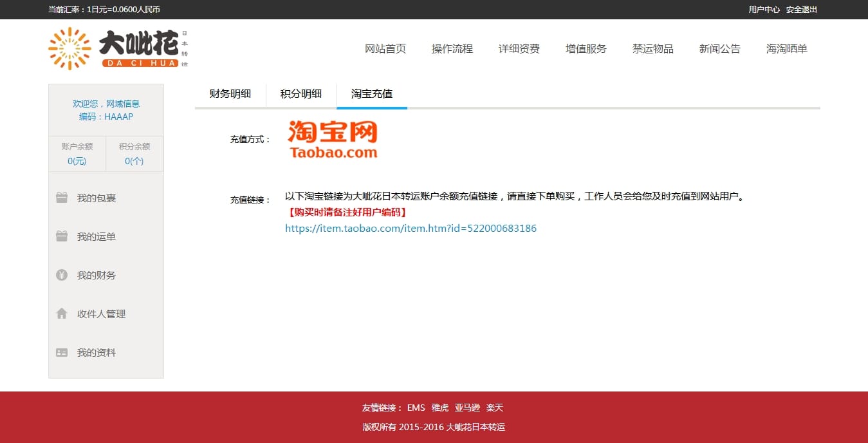Click the 版权所有 2015-2016 copyright text
868x443 pixels.
coord(434,427)
